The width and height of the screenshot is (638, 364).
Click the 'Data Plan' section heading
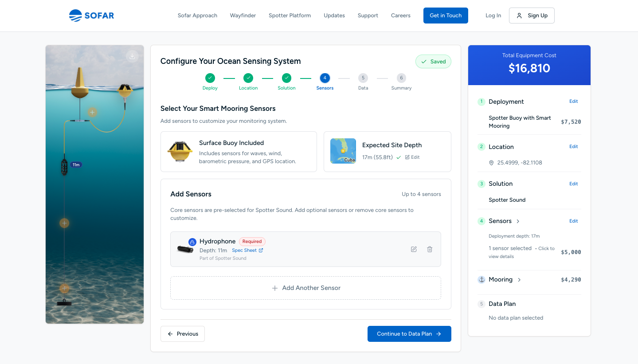click(502, 304)
